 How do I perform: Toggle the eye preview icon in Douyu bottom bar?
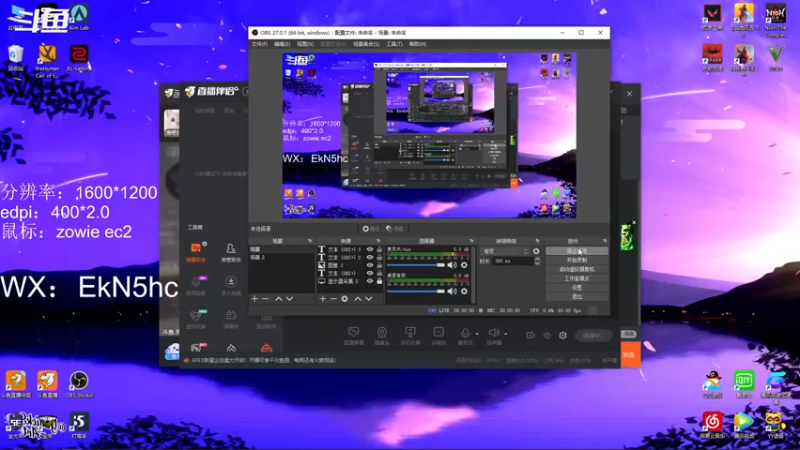[547, 335]
